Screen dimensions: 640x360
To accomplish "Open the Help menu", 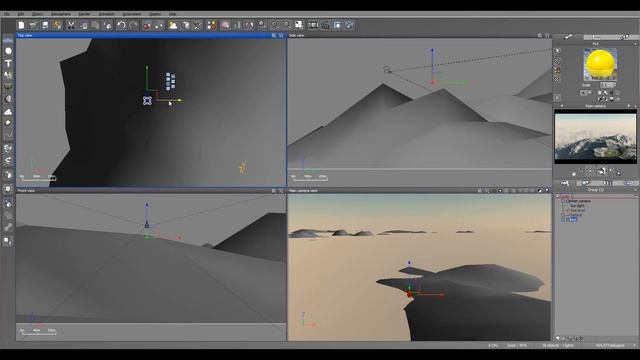I will pos(173,14).
